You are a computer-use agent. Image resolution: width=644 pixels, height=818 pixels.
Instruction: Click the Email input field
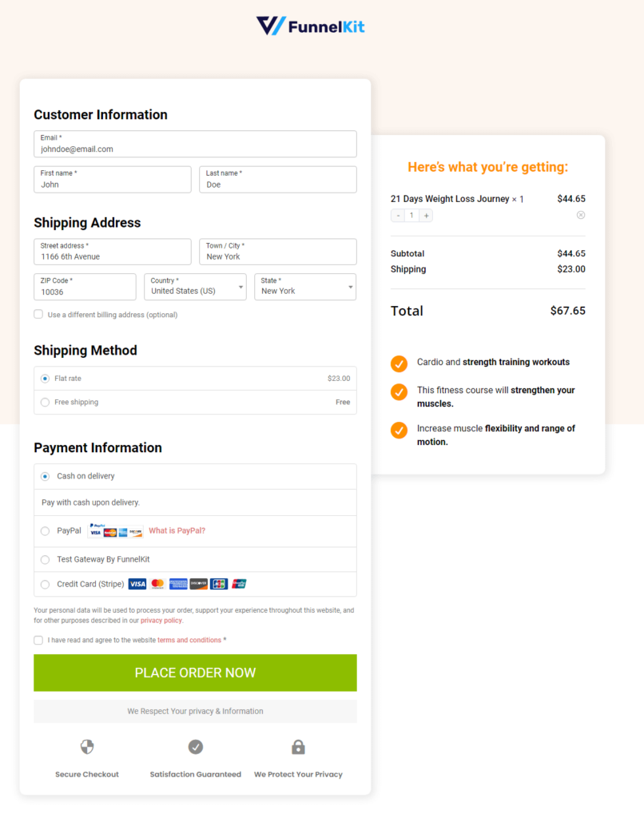pyautogui.click(x=195, y=144)
